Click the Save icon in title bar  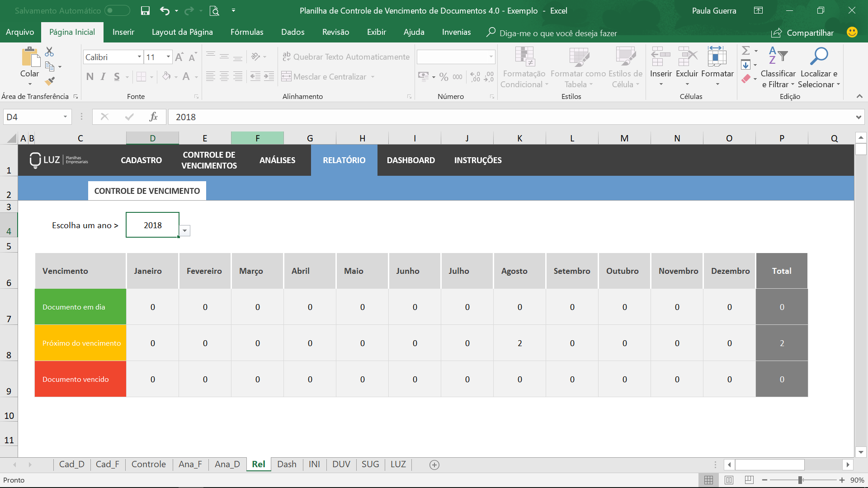pos(145,11)
